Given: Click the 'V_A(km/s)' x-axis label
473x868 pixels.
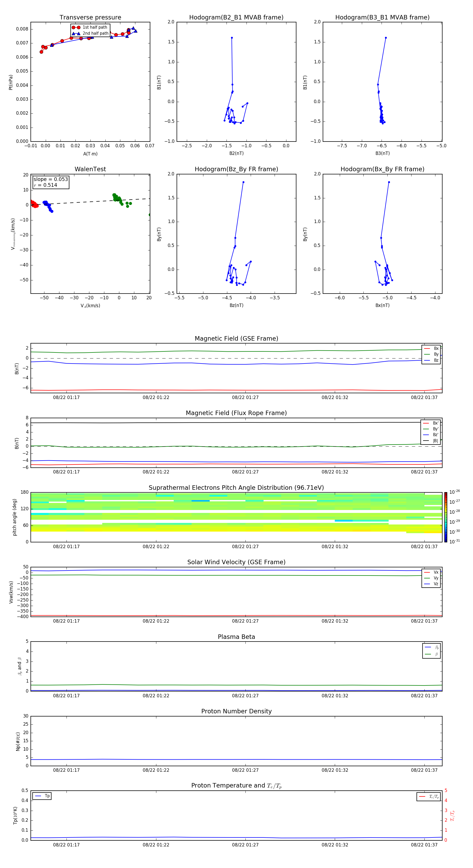Looking at the screenshot, I should tap(90, 306).
